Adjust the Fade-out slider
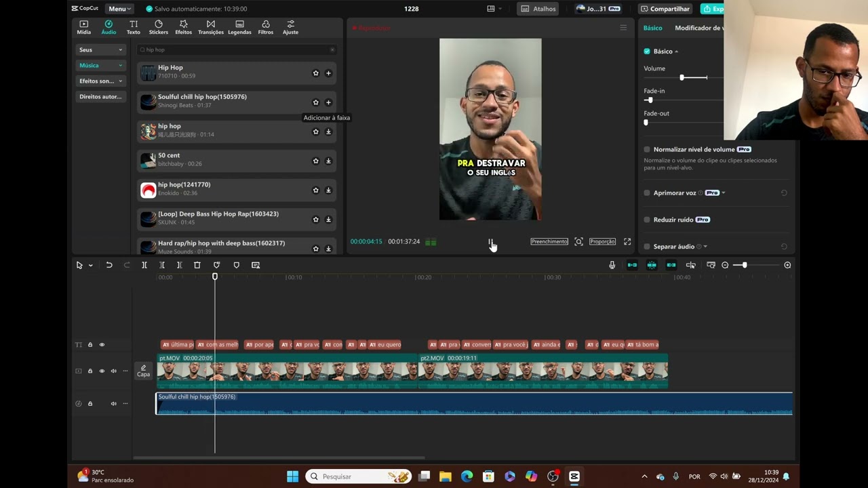Viewport: 868px width, 488px height. tap(646, 122)
